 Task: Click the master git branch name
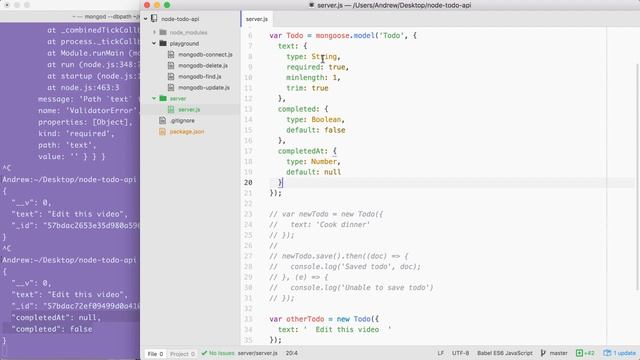pyautogui.click(x=558, y=353)
